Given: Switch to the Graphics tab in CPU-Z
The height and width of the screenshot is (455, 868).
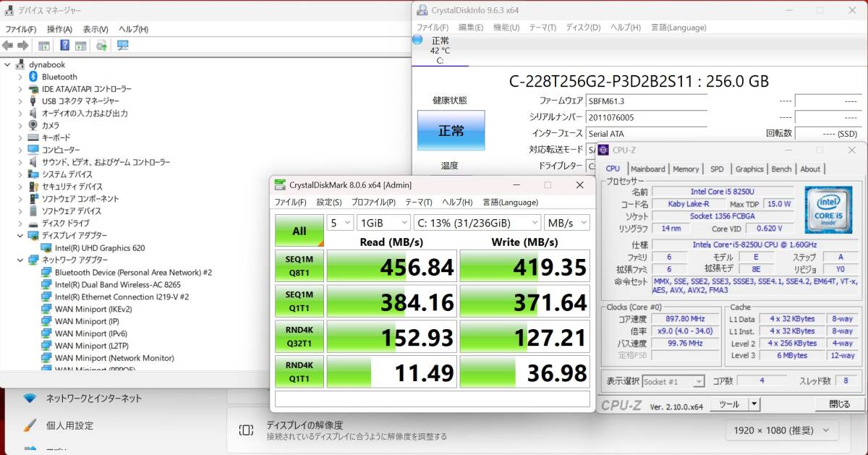Looking at the screenshot, I should click(749, 169).
